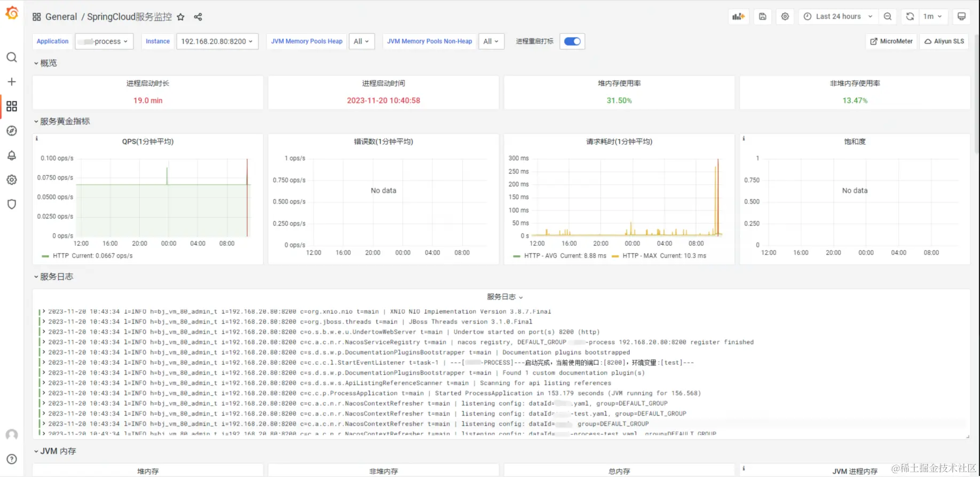The image size is (980, 477).
Task: Cycle the view mode monitor icon
Action: pos(961,17)
